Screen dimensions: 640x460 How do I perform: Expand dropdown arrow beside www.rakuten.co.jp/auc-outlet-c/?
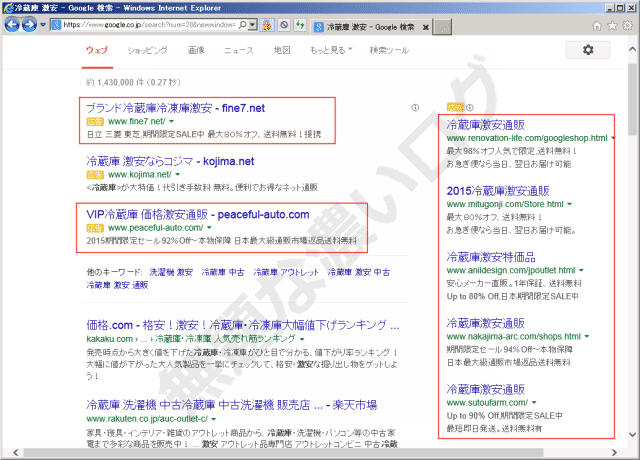coord(213,419)
